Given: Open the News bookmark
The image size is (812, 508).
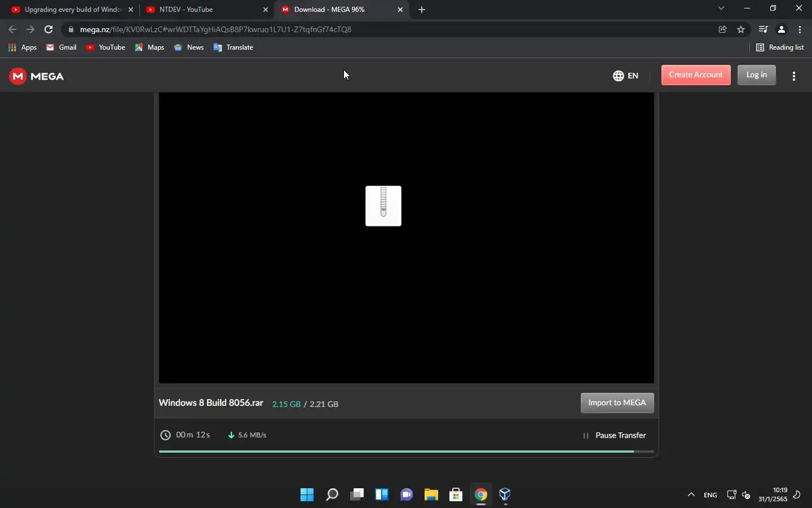Looking at the screenshot, I should [189, 47].
